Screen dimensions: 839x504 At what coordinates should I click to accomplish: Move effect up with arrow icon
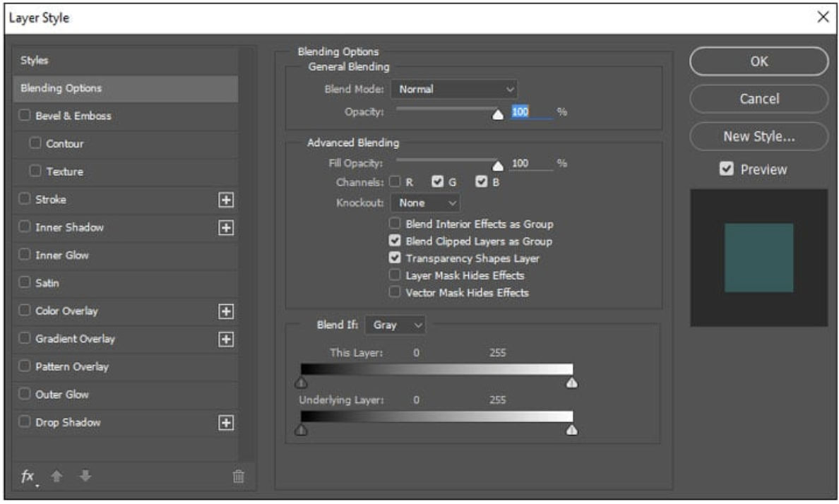pyautogui.click(x=56, y=476)
